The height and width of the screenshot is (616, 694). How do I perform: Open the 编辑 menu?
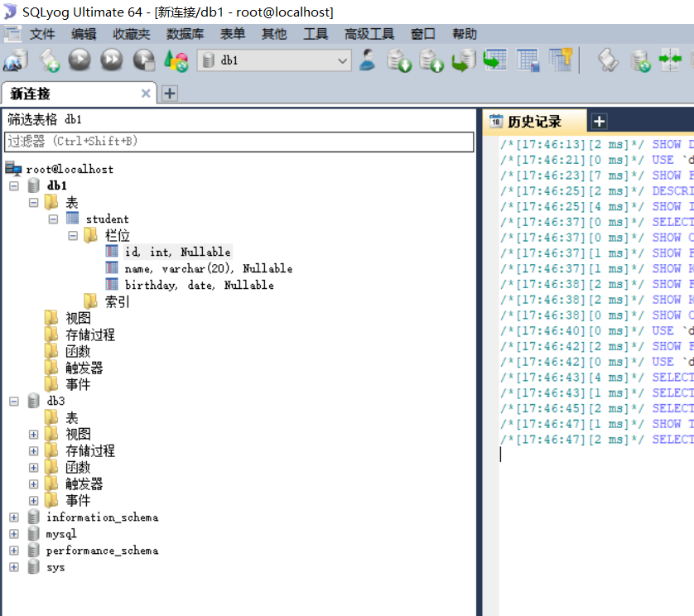click(84, 34)
